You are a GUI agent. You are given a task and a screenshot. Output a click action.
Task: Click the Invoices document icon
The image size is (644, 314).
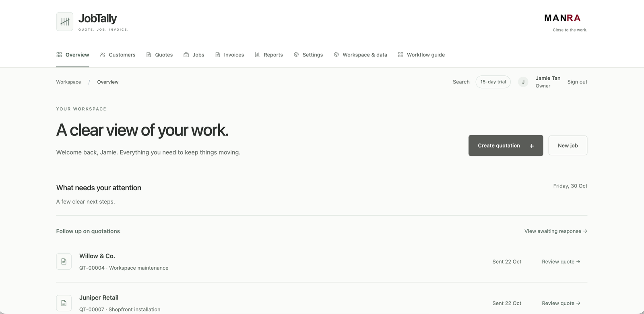pos(218,55)
